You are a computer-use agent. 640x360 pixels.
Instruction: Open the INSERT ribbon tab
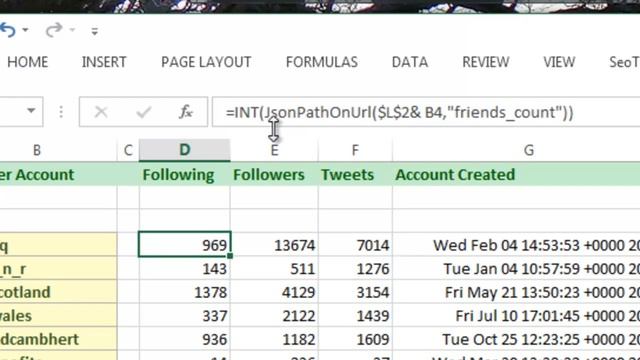pyautogui.click(x=104, y=62)
